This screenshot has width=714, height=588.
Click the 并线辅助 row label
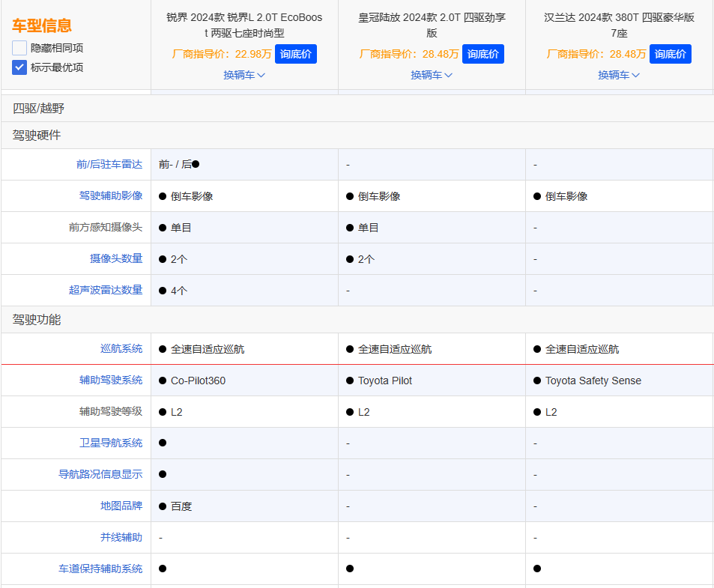[x=121, y=537]
